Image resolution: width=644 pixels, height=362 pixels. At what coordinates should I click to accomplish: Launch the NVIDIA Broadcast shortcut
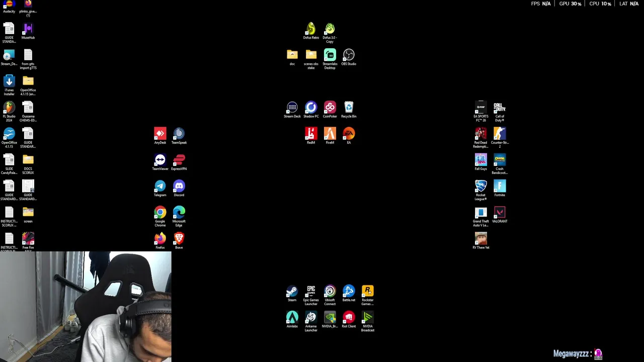click(368, 321)
